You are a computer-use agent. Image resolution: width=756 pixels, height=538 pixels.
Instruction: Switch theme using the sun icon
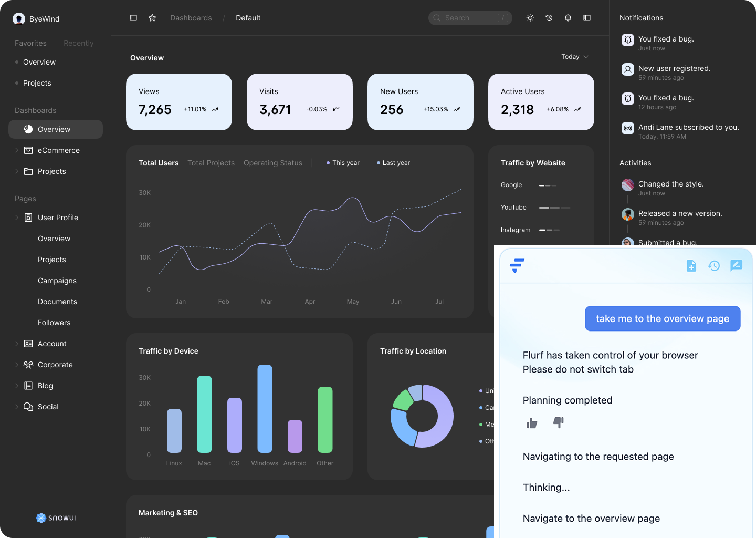tap(530, 18)
